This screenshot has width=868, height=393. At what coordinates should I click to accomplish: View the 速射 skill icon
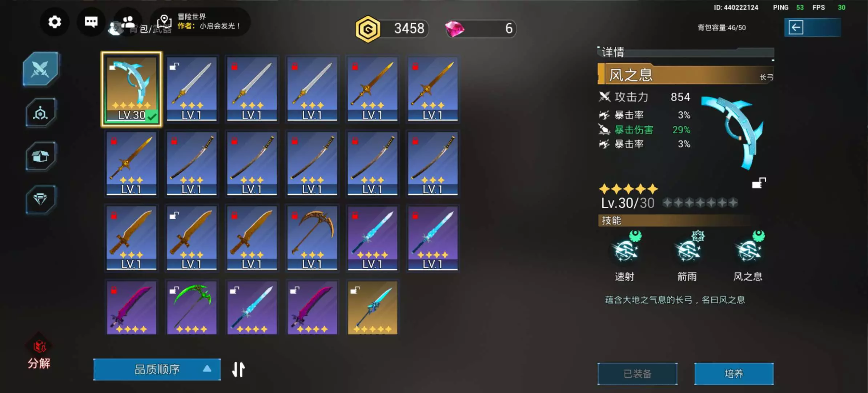(625, 249)
